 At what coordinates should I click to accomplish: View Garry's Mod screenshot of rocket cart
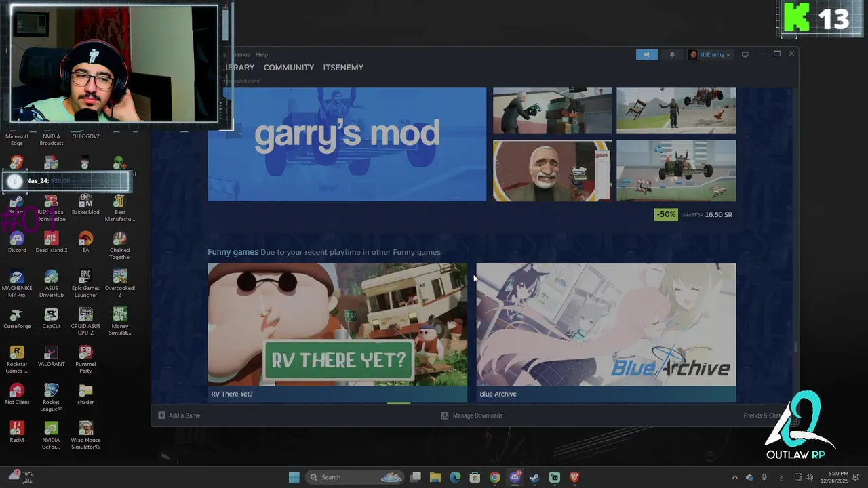click(675, 171)
